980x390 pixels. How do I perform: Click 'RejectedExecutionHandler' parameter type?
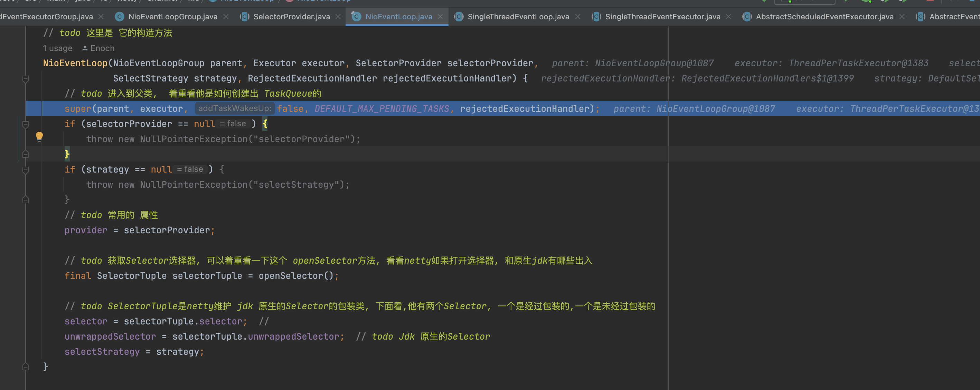pos(312,78)
